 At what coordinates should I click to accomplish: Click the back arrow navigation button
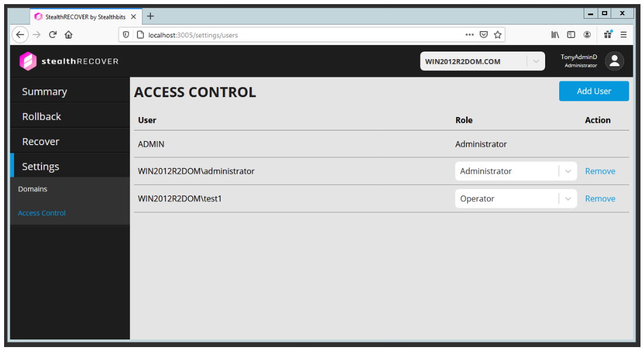pyautogui.click(x=20, y=35)
